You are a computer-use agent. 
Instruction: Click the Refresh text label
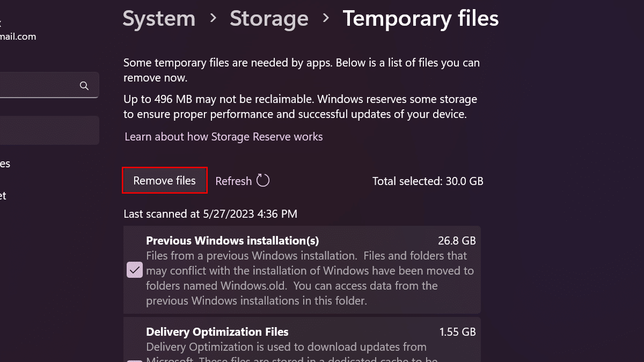point(233,181)
